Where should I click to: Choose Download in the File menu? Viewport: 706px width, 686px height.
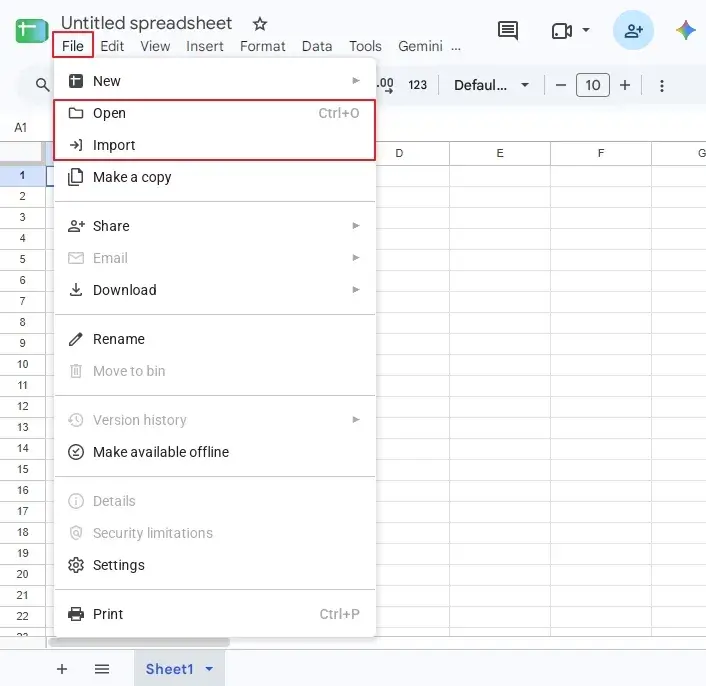214,290
